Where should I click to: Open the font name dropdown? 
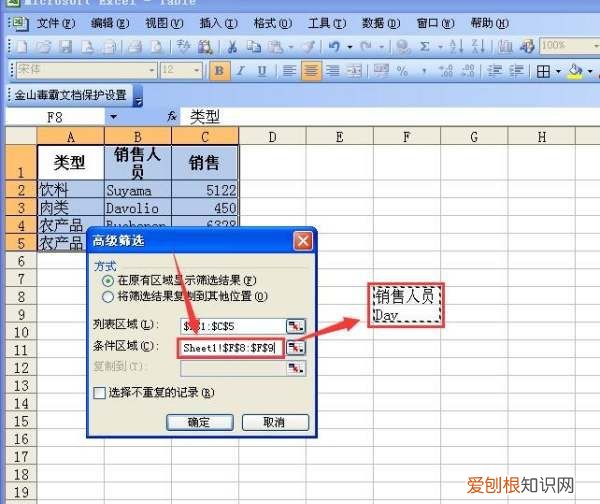[152, 70]
